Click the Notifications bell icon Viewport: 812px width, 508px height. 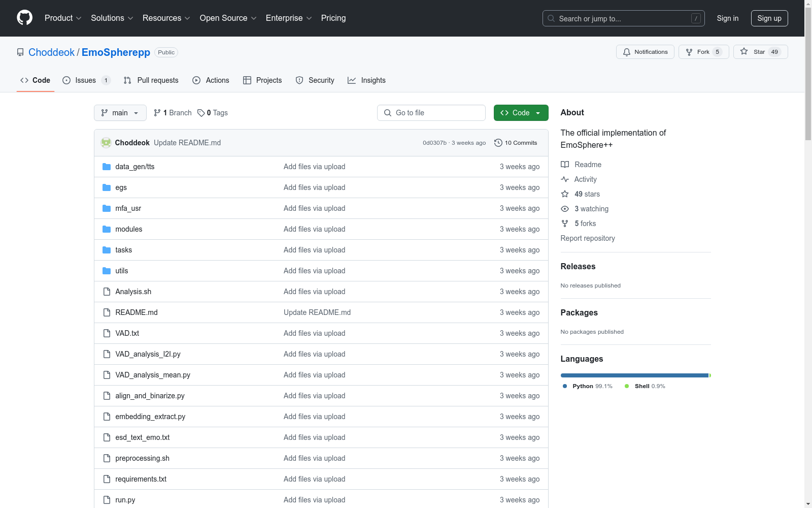pos(627,52)
